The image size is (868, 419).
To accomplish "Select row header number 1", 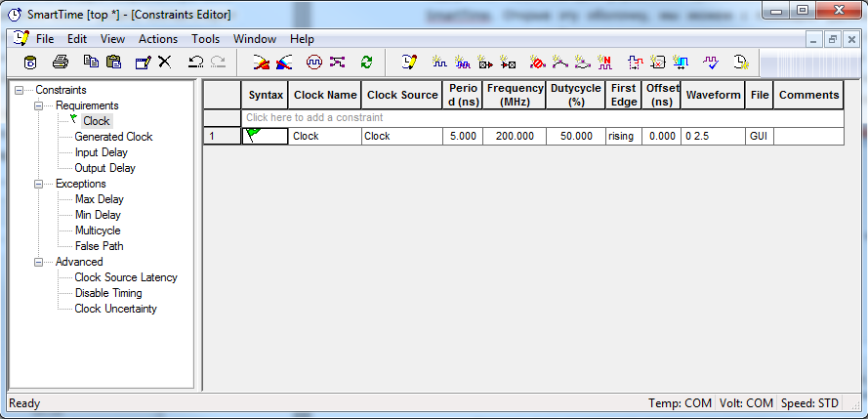I will tap(223, 136).
